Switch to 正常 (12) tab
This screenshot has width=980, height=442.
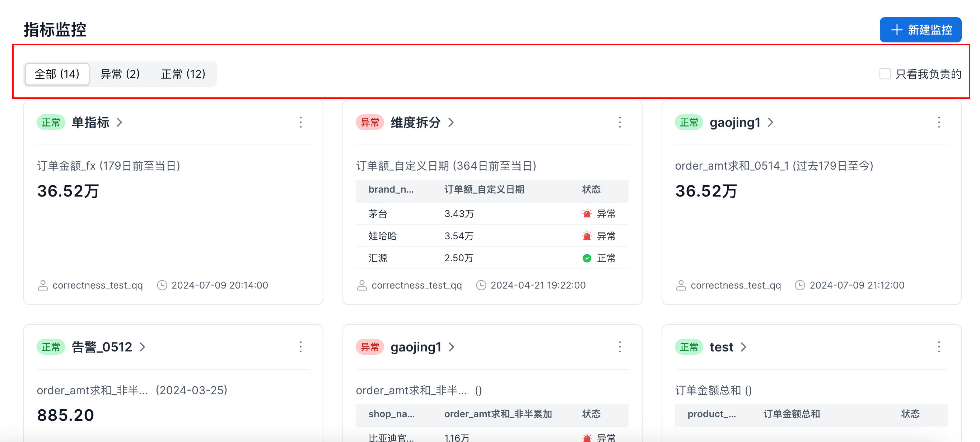[x=183, y=74]
